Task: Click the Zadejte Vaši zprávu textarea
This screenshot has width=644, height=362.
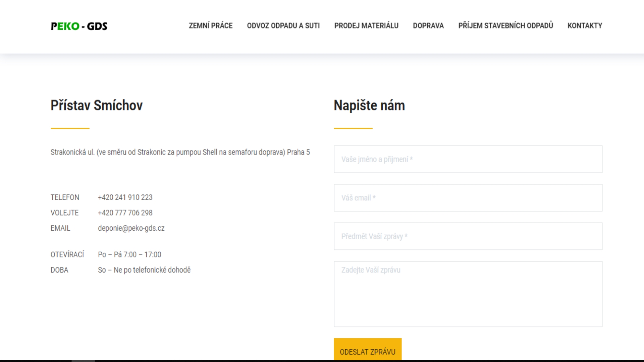Action: (x=468, y=294)
